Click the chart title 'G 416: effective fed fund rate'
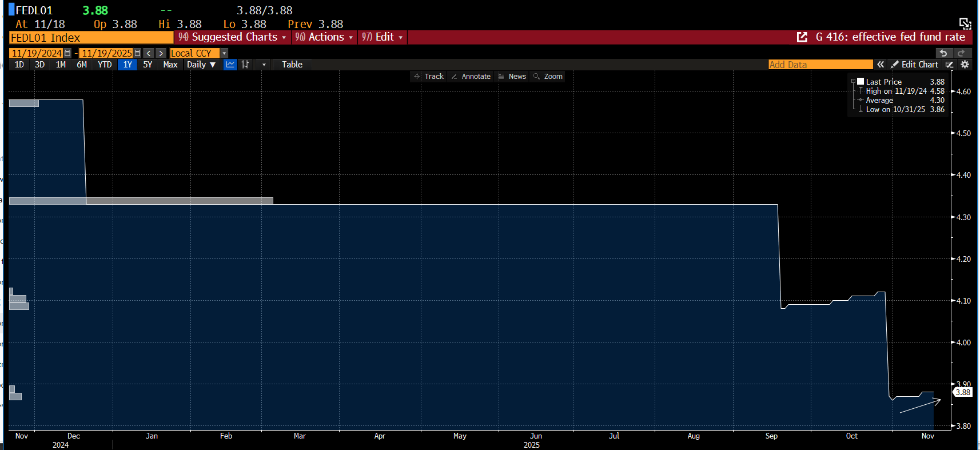 pyautogui.click(x=890, y=37)
